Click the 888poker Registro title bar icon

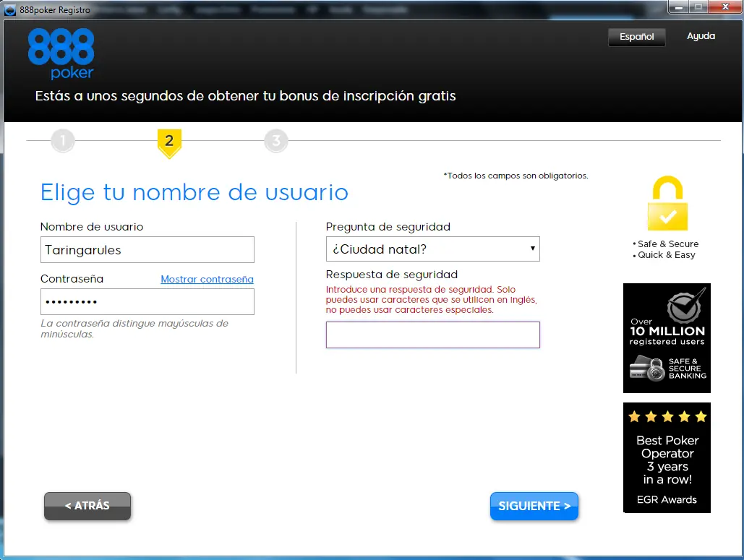tap(10, 10)
